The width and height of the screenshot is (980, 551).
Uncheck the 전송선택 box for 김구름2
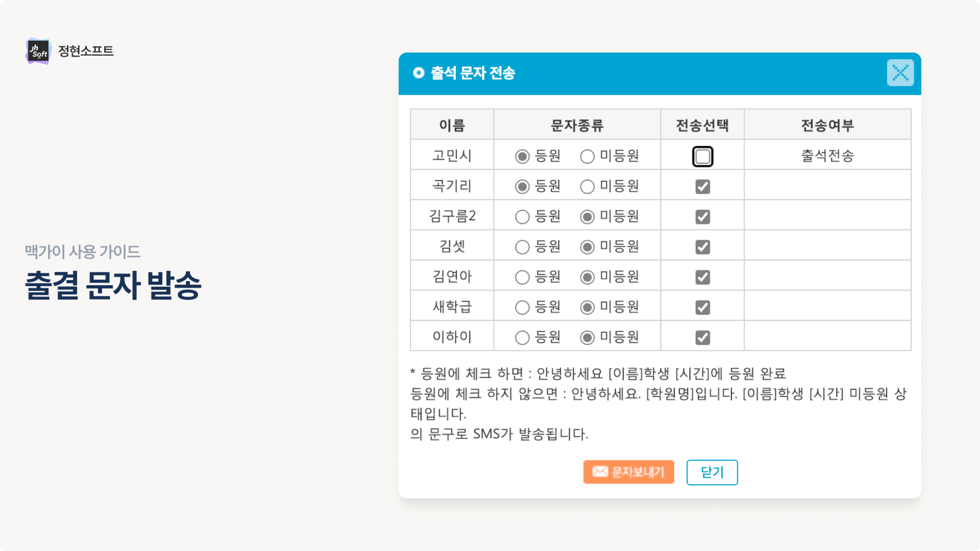pyautogui.click(x=702, y=217)
